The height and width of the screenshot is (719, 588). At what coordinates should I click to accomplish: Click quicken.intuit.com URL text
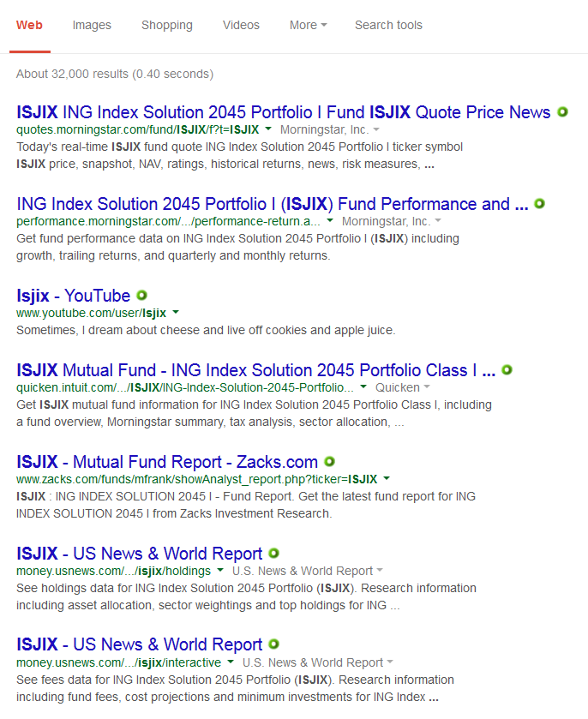click(185, 387)
